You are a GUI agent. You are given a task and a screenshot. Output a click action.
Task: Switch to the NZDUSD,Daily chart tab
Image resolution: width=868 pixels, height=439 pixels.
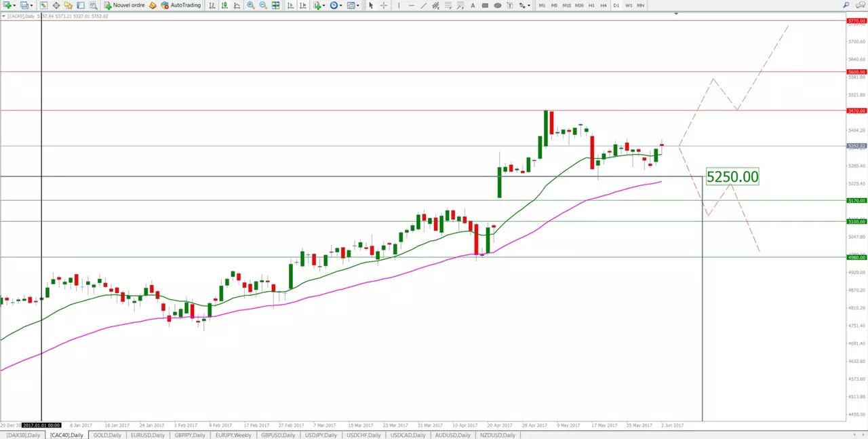(x=498, y=435)
